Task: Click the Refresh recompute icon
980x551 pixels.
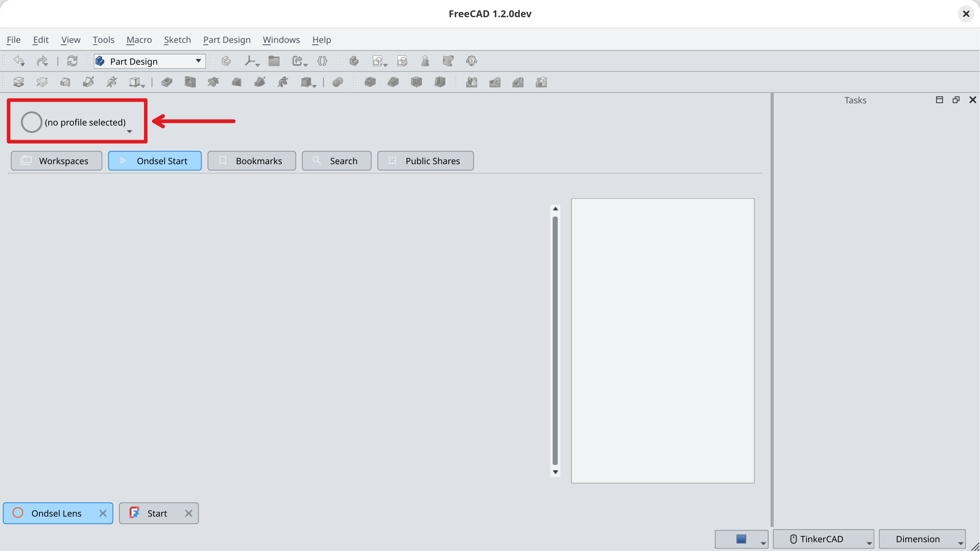Action: click(x=72, y=61)
